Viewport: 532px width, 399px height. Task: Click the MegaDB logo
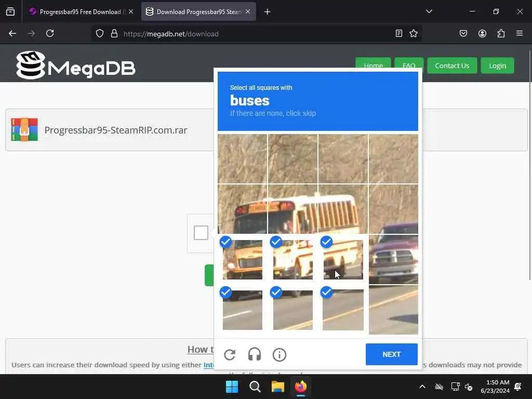76,65
